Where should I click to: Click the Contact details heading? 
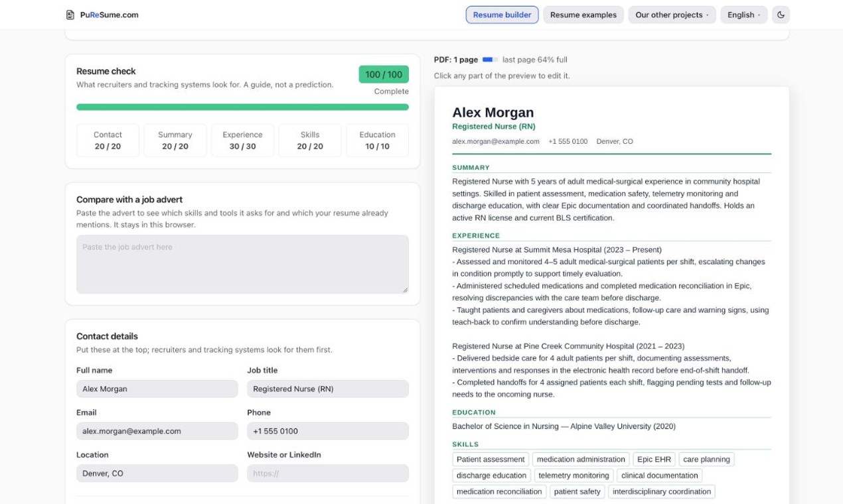(107, 336)
